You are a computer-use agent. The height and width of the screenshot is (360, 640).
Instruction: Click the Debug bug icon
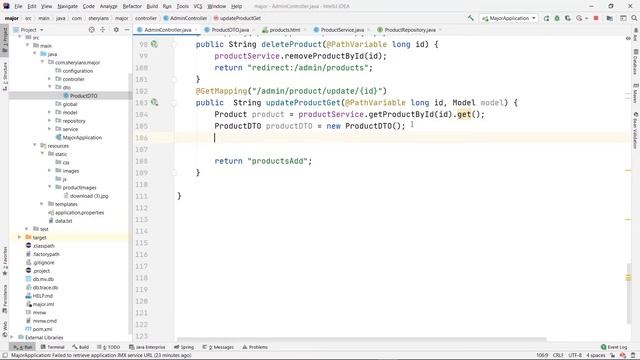click(557, 18)
